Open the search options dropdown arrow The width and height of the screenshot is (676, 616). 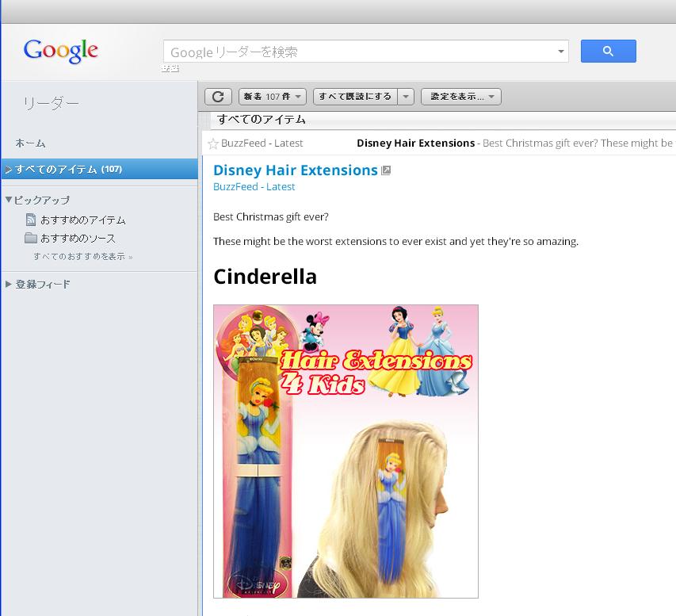(560, 52)
